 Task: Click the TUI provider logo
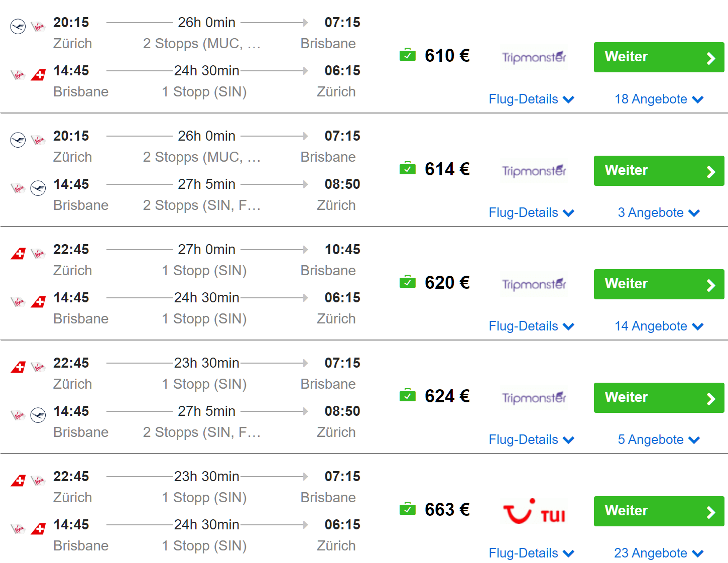click(x=534, y=512)
